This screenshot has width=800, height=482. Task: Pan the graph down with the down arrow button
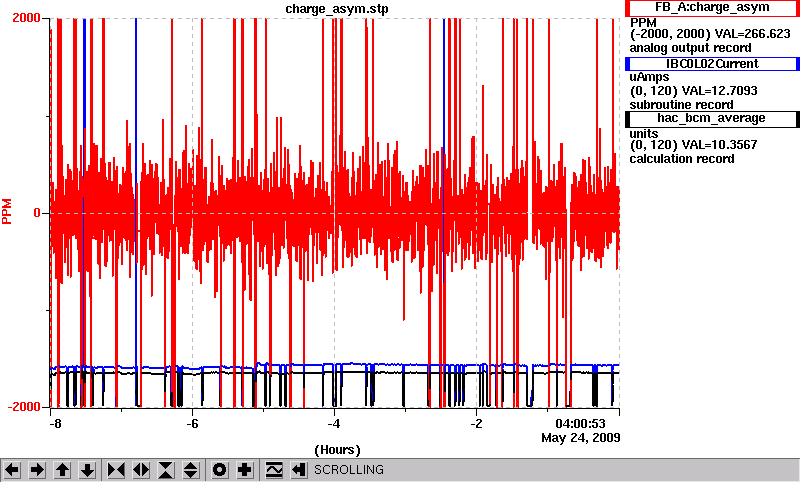tap(88, 470)
